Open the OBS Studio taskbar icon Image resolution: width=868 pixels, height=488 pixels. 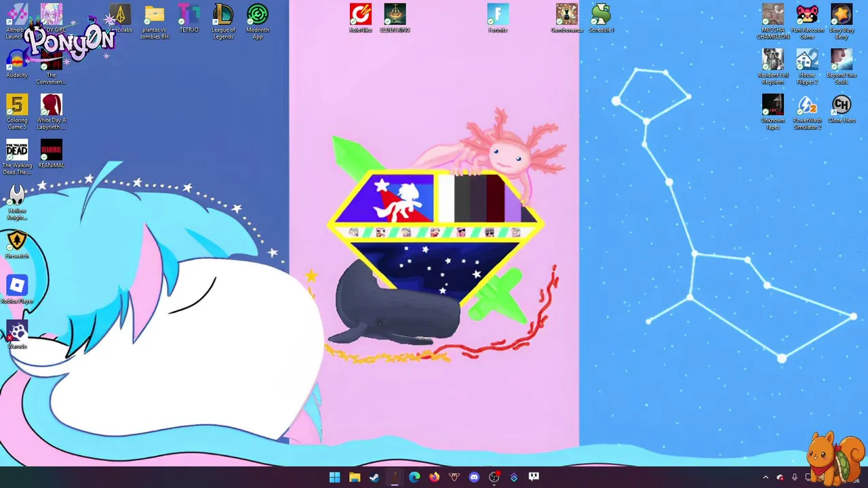494,477
